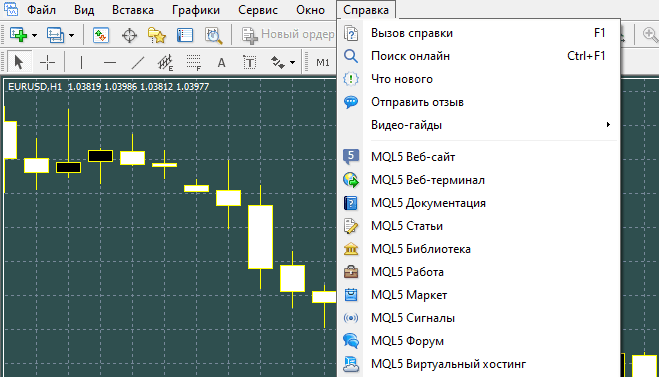Select the Fibonacci retracement tool
The width and height of the screenshot is (659, 377).
click(x=194, y=63)
